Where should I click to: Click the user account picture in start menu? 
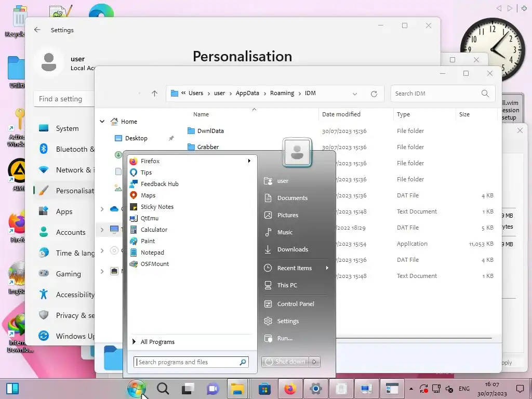click(297, 152)
